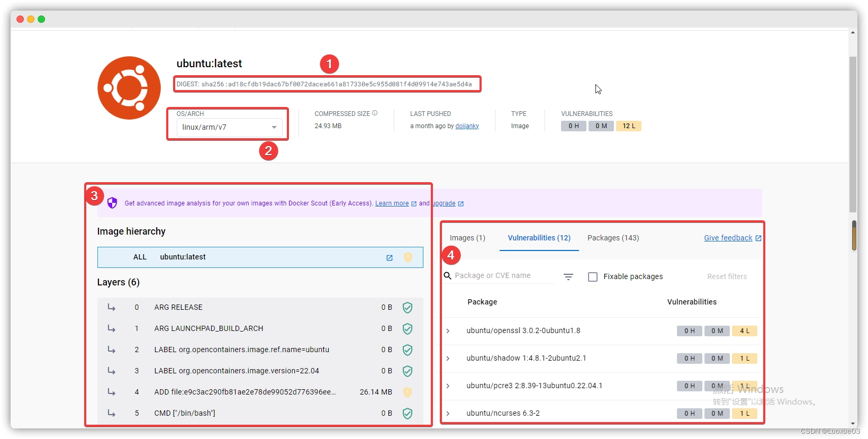
Task: Click 4 L badge for ubuntu/openssl
Action: tap(745, 331)
